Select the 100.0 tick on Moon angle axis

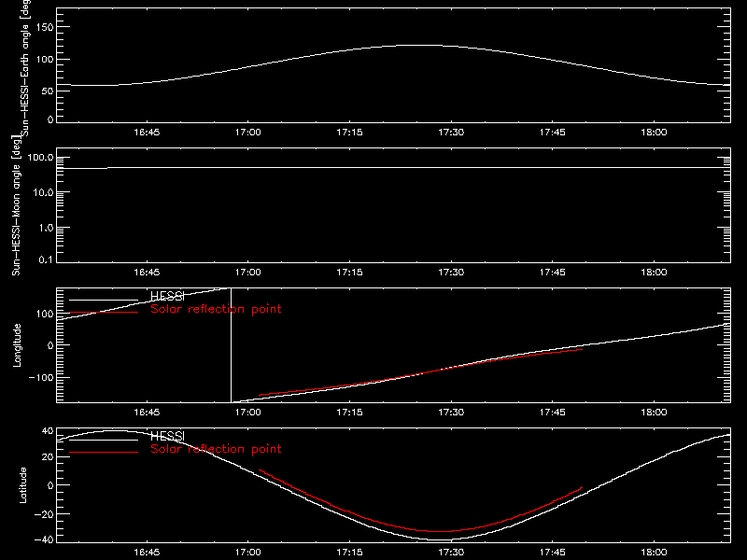pos(40,157)
